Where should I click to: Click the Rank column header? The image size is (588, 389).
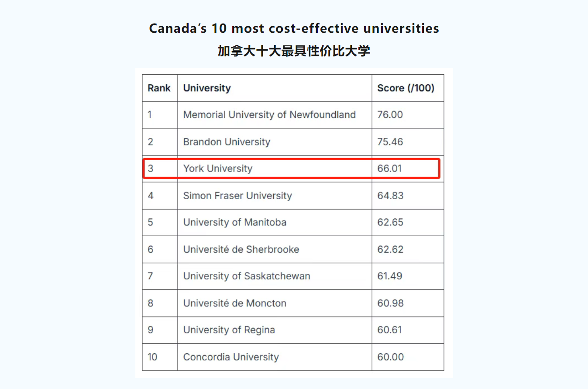point(159,88)
